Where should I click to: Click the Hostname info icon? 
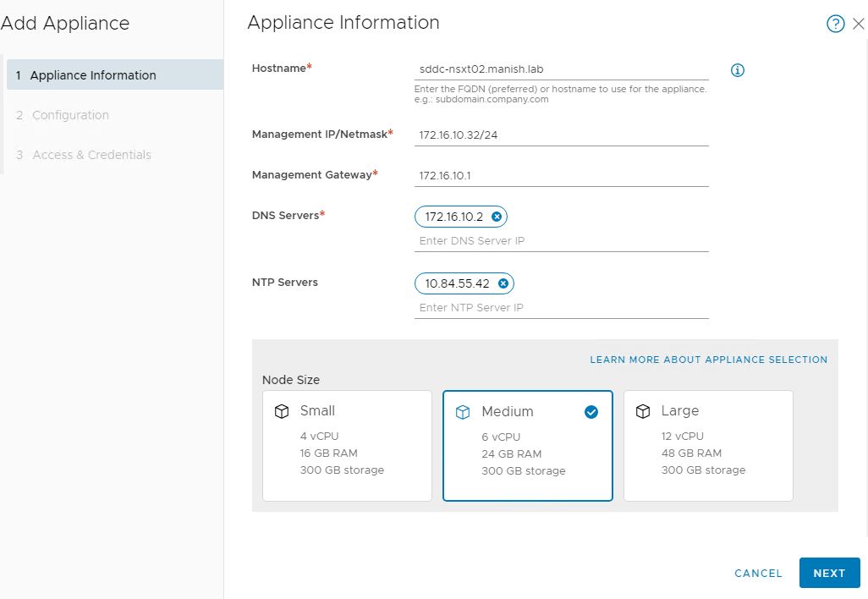(x=737, y=70)
